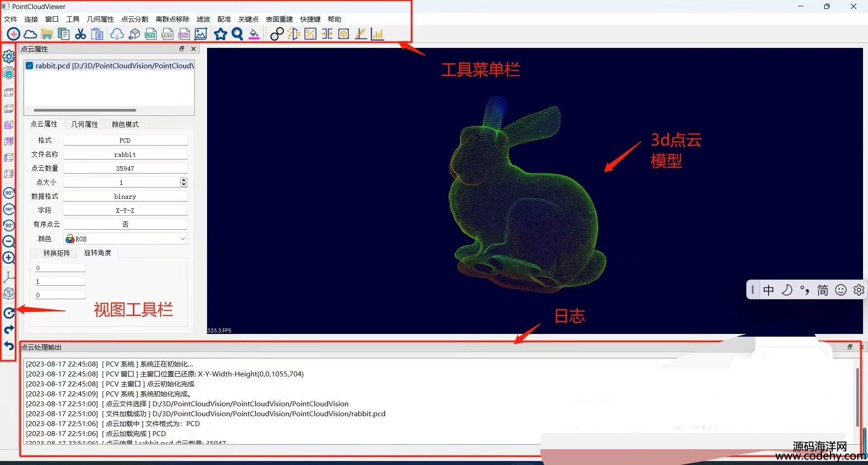Save screenshot image icon in toolbar

[x=201, y=34]
